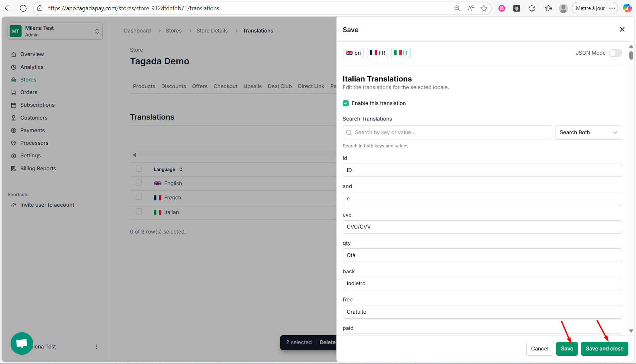Open the Overview page in the sidebar

[32, 54]
